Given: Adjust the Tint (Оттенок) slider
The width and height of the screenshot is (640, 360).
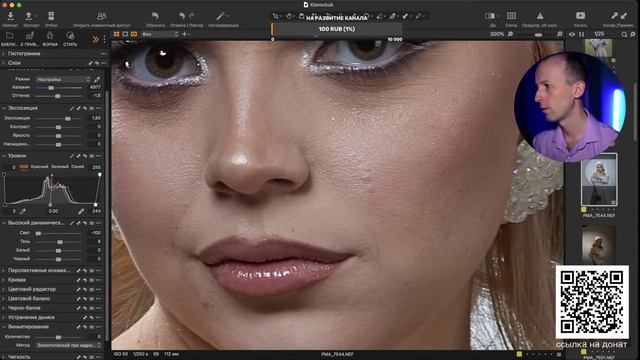Looking at the screenshot, I should [x=58, y=96].
